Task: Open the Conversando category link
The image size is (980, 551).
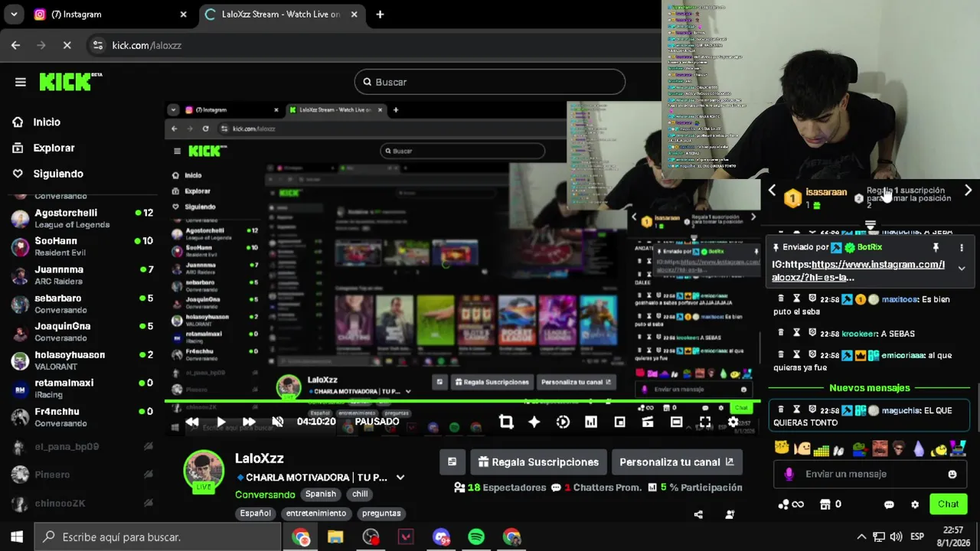Action: 265,494
